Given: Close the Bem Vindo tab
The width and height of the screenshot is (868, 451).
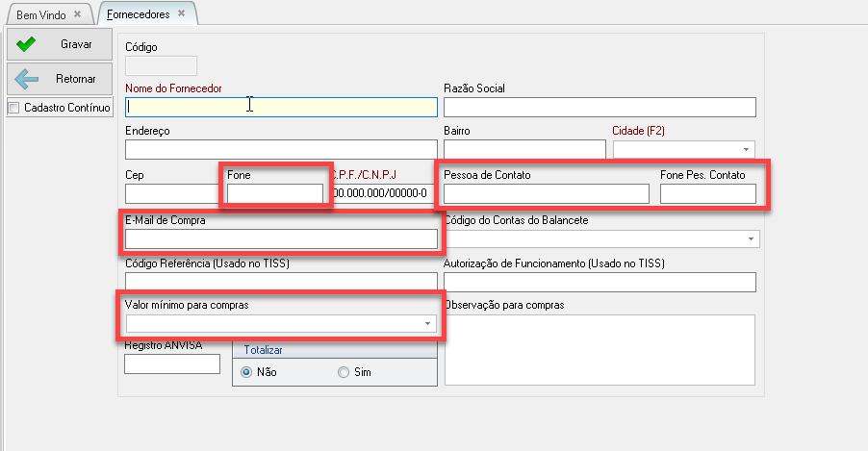Looking at the screenshot, I should point(77,14).
